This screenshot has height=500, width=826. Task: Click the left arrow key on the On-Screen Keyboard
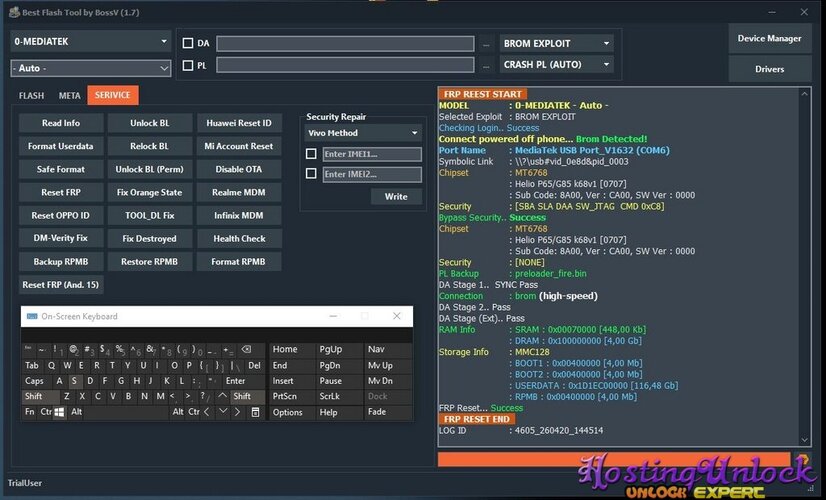[x=207, y=412]
